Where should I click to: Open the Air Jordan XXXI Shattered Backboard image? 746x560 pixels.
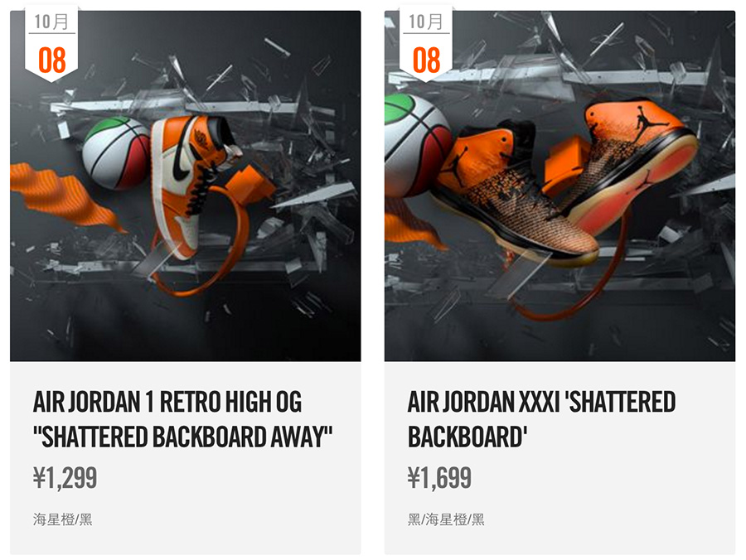(559, 186)
